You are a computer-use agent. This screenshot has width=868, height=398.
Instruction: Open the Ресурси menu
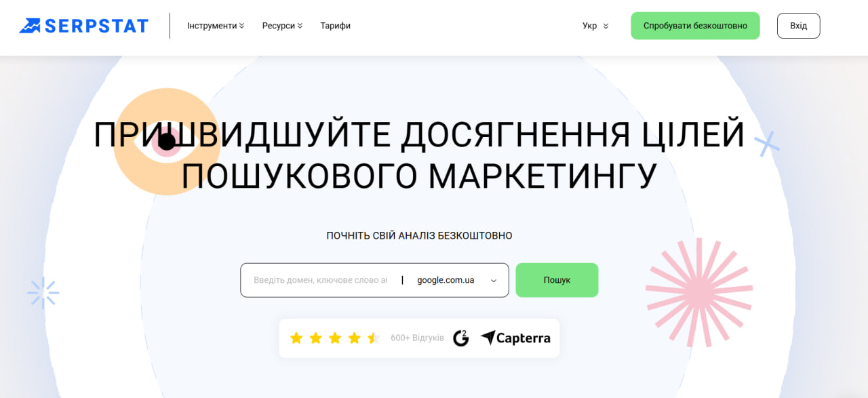[282, 26]
